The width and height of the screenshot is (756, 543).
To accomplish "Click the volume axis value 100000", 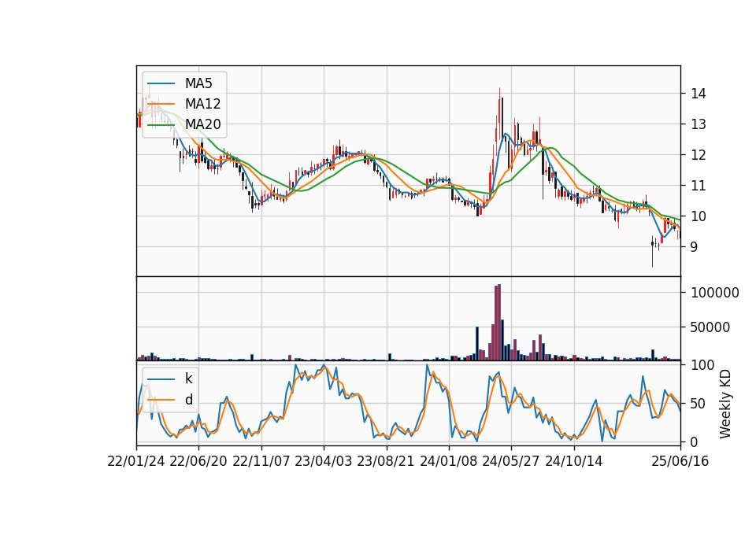I will pyautogui.click(x=715, y=293).
